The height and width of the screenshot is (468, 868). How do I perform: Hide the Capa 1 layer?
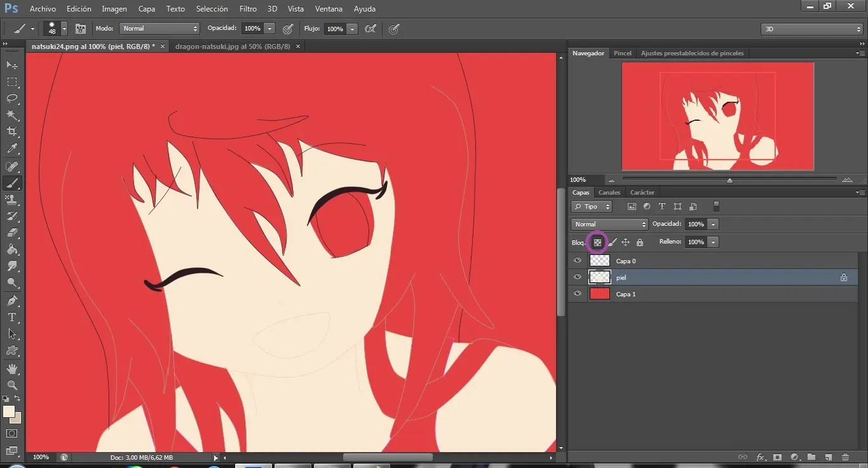pos(578,294)
